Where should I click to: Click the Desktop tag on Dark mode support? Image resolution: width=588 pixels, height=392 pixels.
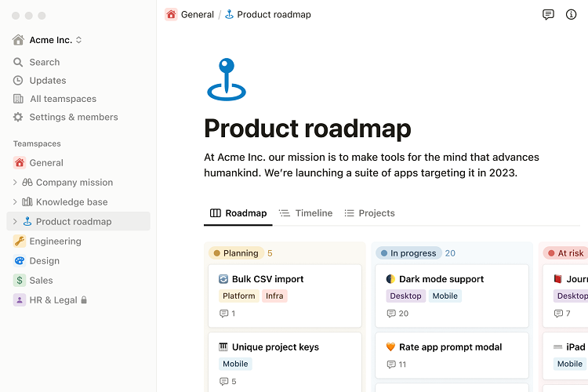click(x=406, y=296)
